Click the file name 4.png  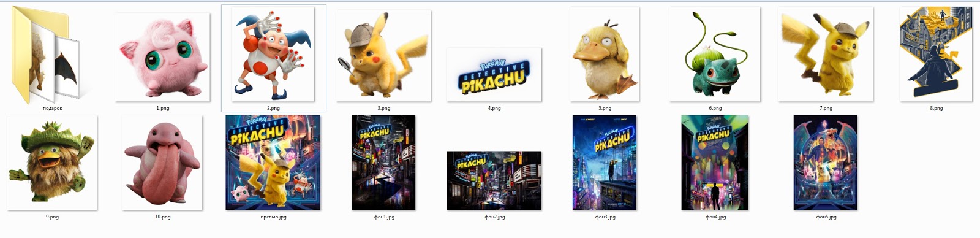coord(494,108)
